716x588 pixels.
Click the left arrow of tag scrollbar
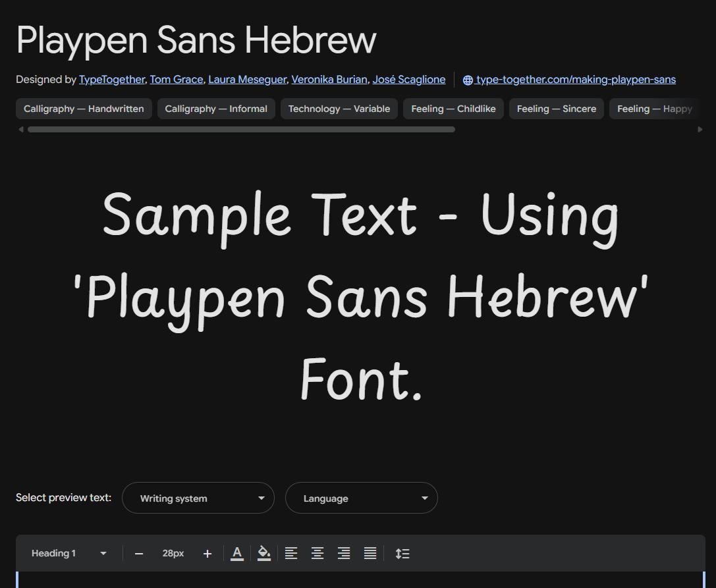[x=20, y=130]
